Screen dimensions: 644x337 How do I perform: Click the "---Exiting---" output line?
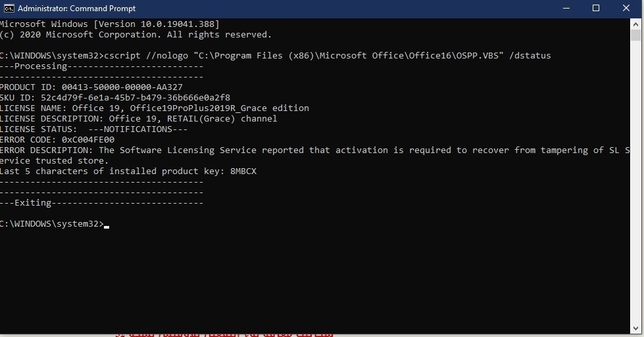tap(101, 202)
